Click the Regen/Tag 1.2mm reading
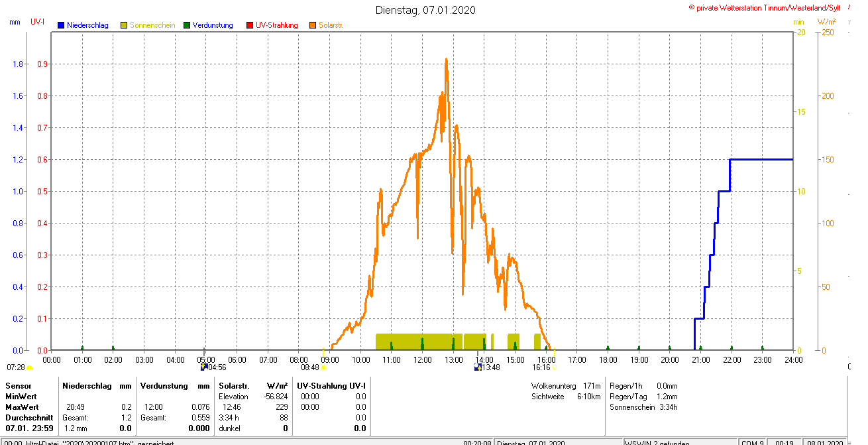The image size is (868, 445). pyautogui.click(x=643, y=396)
